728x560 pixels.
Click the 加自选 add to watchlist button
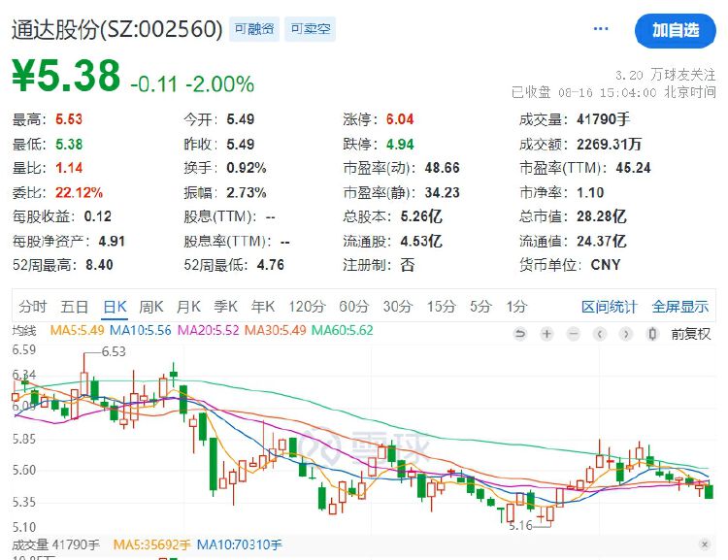pyautogui.click(x=676, y=31)
